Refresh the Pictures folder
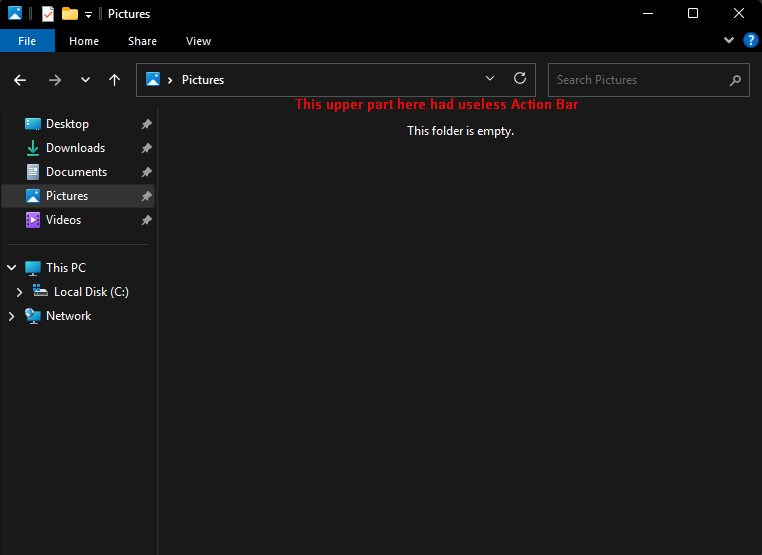This screenshot has width=762, height=555. tap(520, 78)
